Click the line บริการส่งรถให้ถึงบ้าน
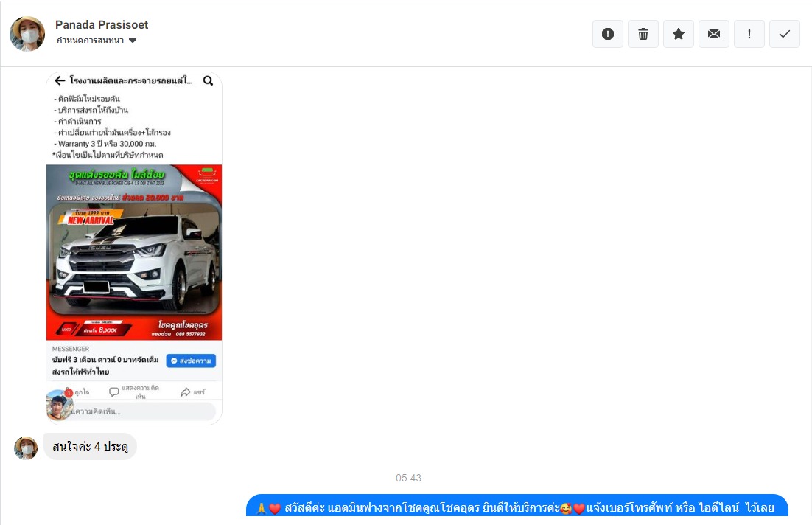This screenshot has height=525, width=812. tap(91, 110)
